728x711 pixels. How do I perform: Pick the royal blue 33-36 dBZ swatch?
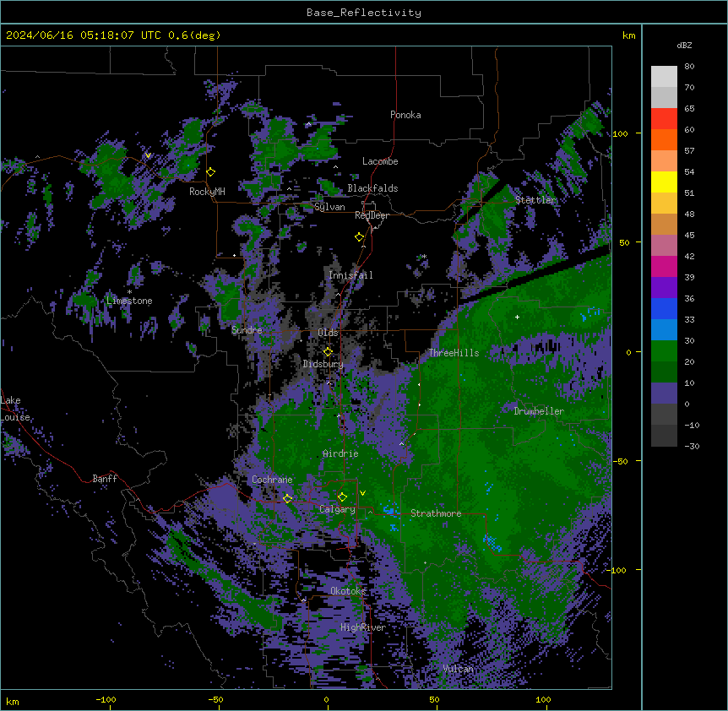tap(664, 309)
